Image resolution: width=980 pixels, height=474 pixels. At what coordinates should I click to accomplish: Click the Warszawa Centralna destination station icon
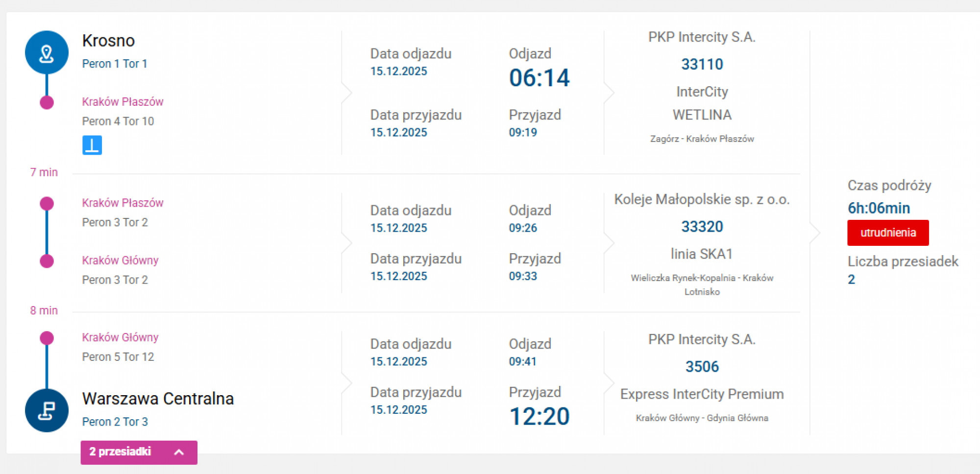(47, 410)
